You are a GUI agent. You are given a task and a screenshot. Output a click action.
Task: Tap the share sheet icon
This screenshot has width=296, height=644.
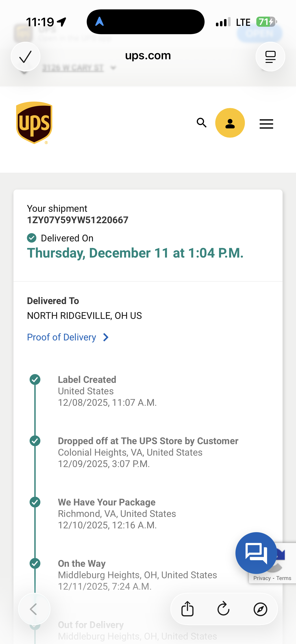pos(187,609)
